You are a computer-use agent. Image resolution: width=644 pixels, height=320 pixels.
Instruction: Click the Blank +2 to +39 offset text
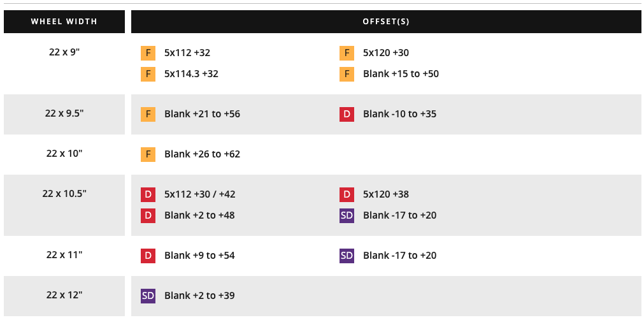tap(199, 296)
